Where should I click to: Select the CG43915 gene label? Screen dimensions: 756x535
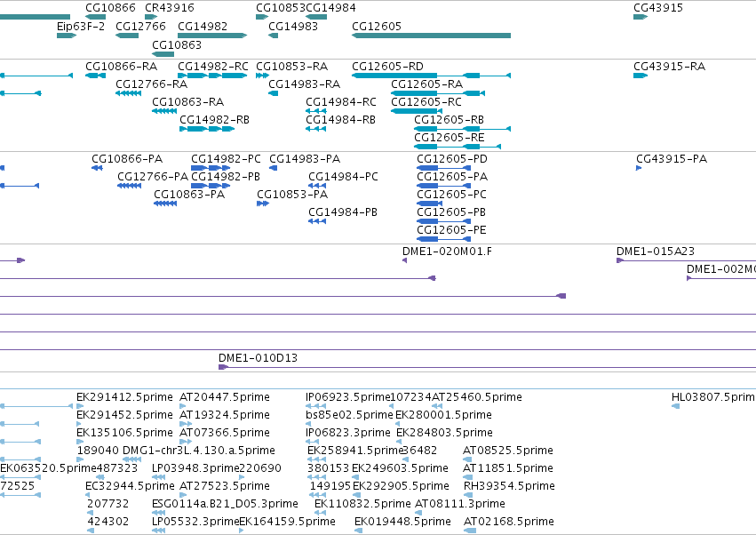coord(658,8)
